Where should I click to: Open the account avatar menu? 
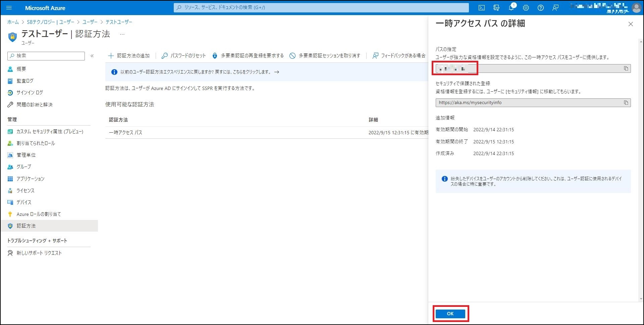(636, 8)
